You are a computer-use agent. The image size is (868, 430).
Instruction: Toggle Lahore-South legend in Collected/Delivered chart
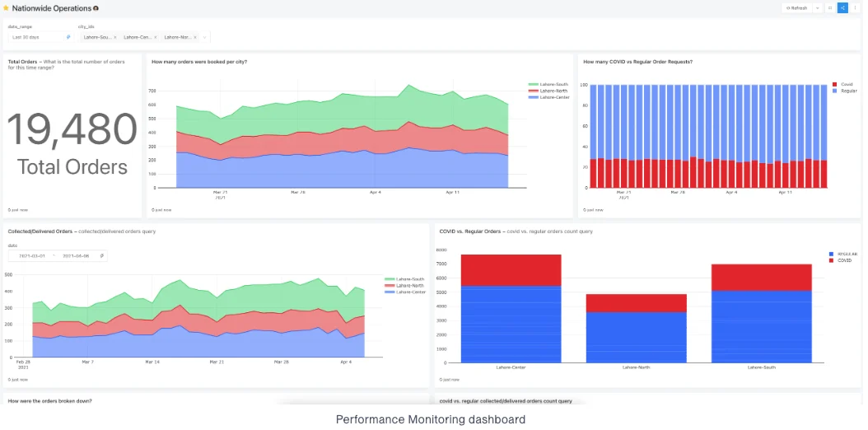(404, 279)
